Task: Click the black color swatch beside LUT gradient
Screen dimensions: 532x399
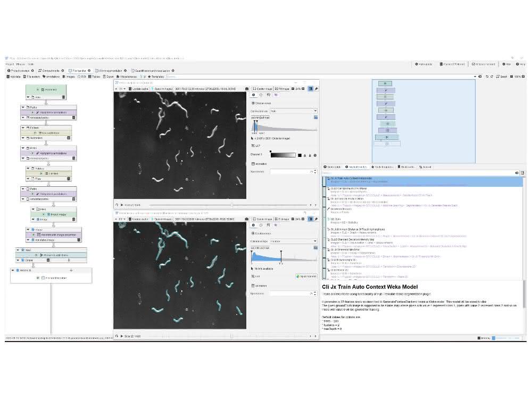Action: tap(300, 155)
